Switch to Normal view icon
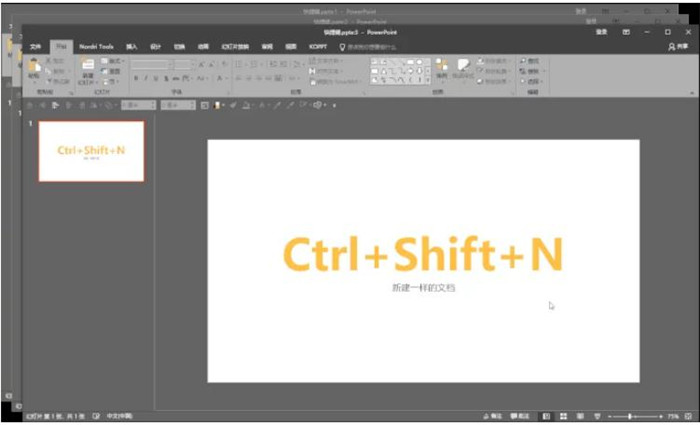Viewport: 700px width, 425px height. (x=546, y=416)
